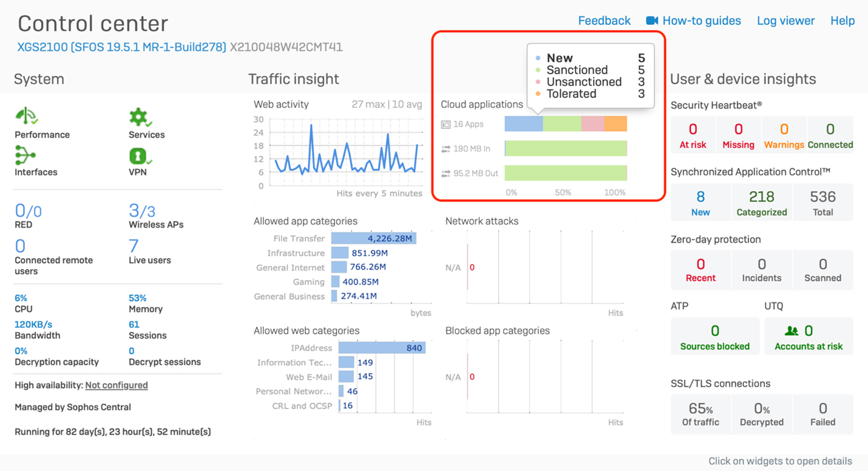Click the Accounts at risk users icon
868x471 pixels.
pos(792,331)
